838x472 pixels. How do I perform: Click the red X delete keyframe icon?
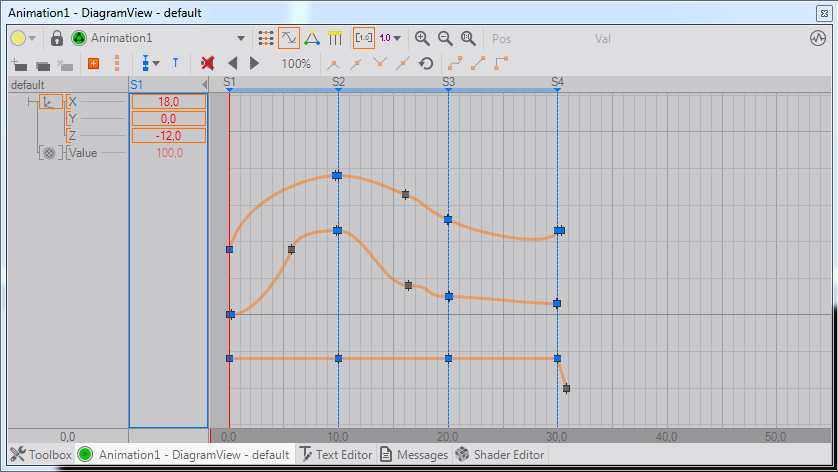pos(208,63)
